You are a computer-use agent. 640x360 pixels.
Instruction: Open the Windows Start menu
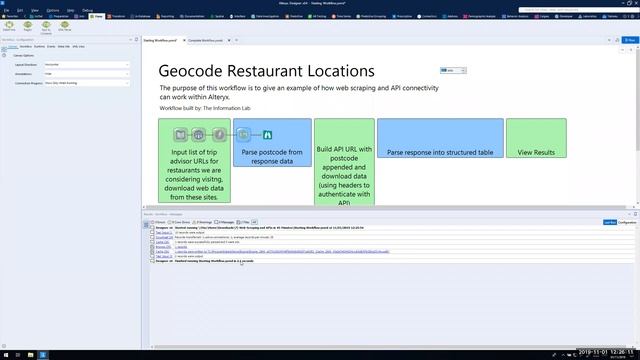pos(6,355)
